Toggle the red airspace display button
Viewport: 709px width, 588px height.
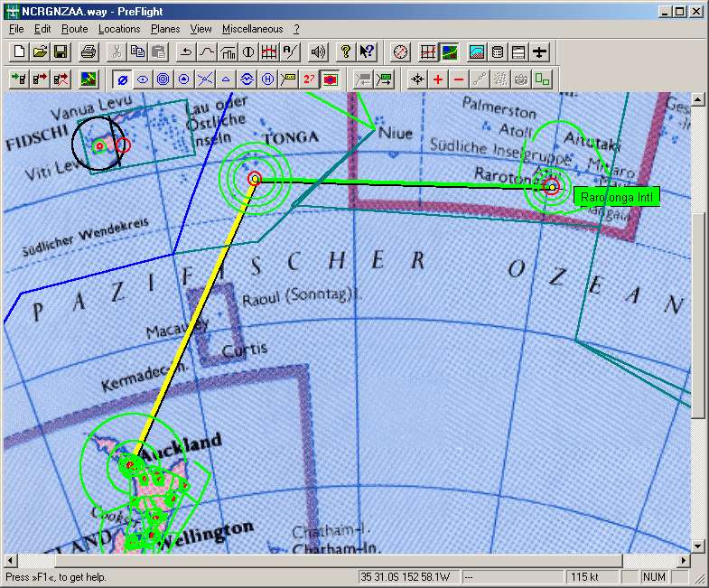click(x=330, y=79)
